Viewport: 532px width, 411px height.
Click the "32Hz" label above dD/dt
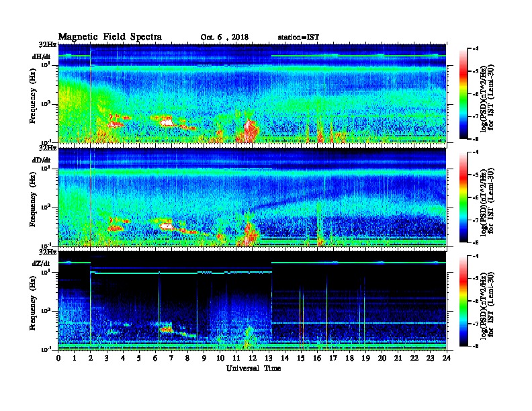48,148
